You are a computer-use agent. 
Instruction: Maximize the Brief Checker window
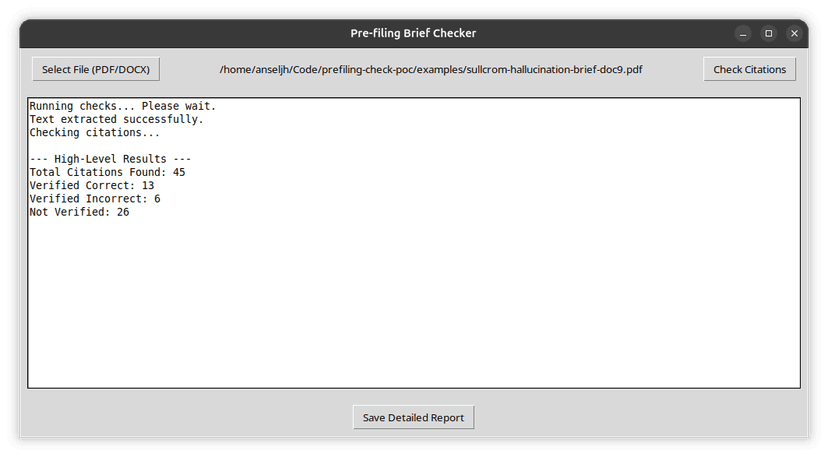tap(769, 33)
